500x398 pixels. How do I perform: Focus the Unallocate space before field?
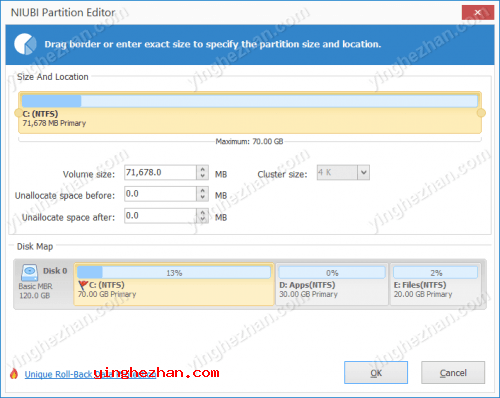point(161,194)
